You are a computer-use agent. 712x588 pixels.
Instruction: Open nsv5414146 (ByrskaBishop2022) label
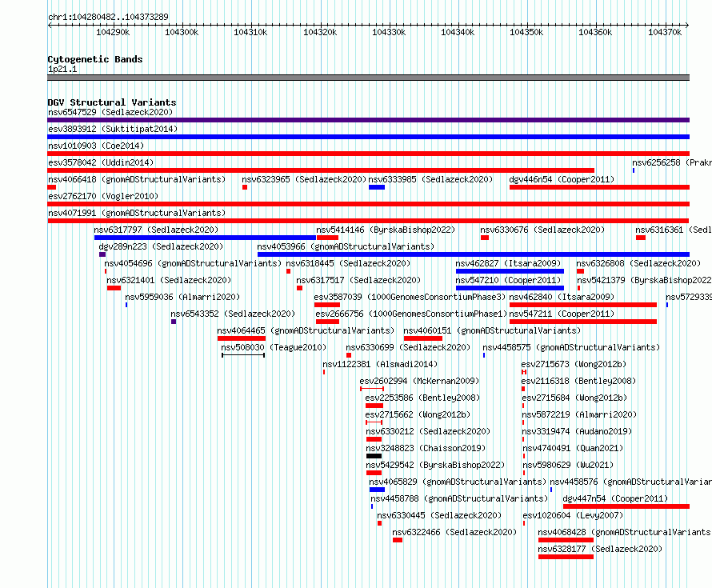(x=386, y=230)
